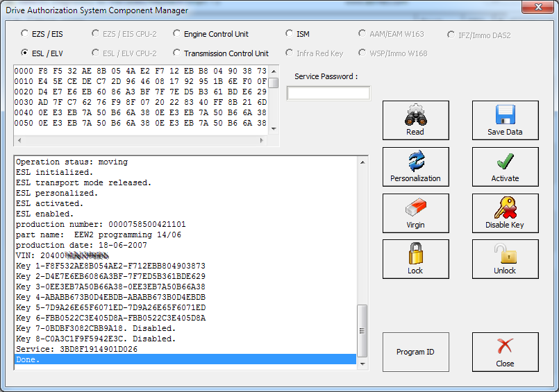Click the Lock padlock icon
This screenshot has height=392, width=559.
pyautogui.click(x=416, y=253)
